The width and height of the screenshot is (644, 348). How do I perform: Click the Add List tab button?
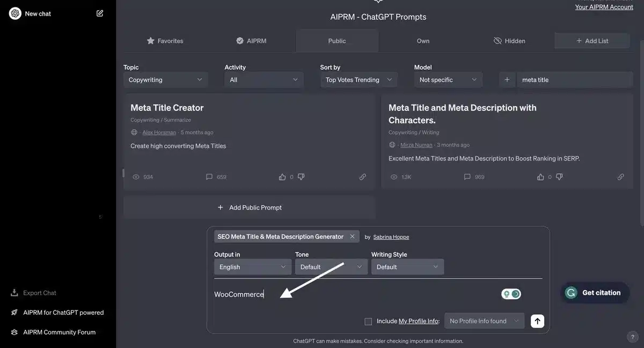tap(592, 41)
